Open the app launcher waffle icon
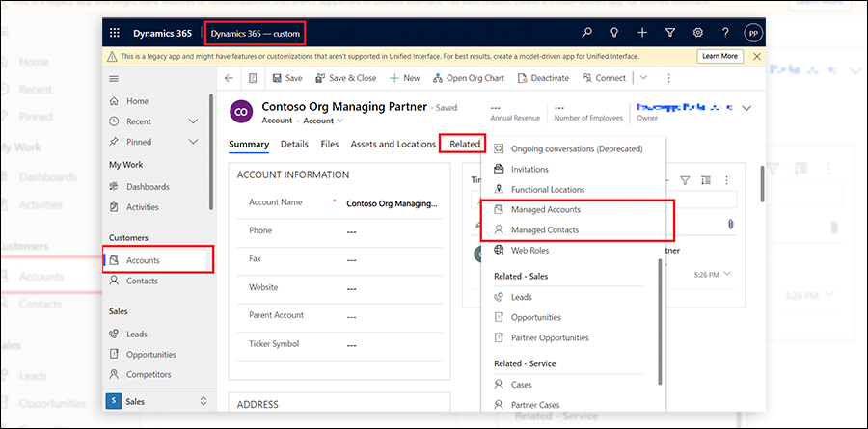The height and width of the screenshot is (429, 868). [x=115, y=33]
